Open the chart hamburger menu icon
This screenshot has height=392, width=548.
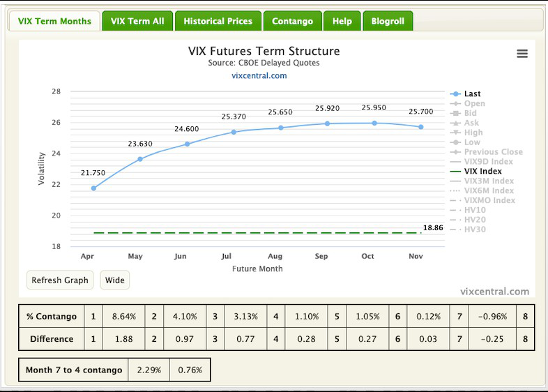coord(522,54)
